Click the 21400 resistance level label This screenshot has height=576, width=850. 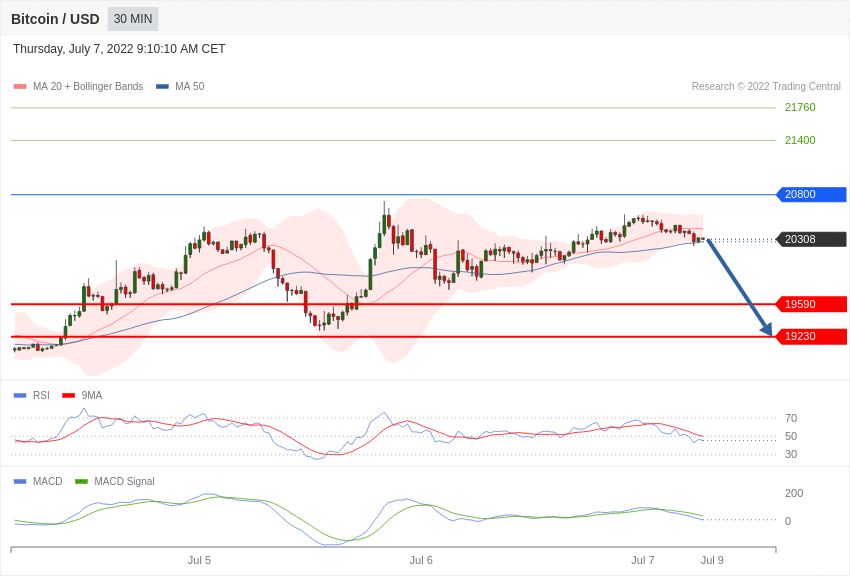pyautogui.click(x=800, y=140)
